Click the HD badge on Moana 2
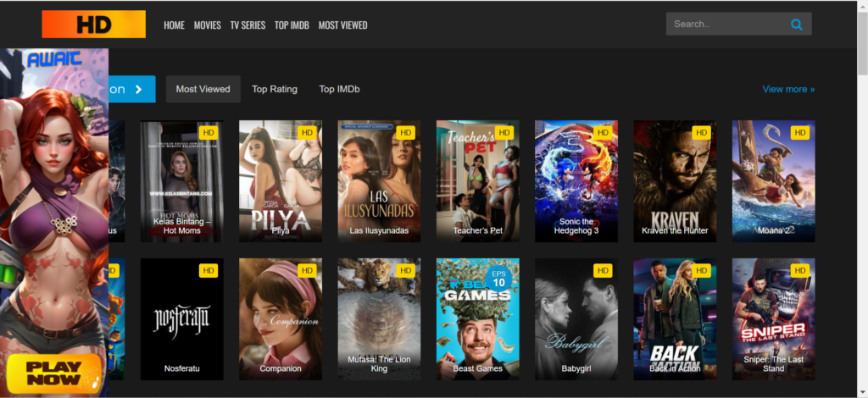Image resolution: width=868 pixels, height=398 pixels. pos(800,133)
